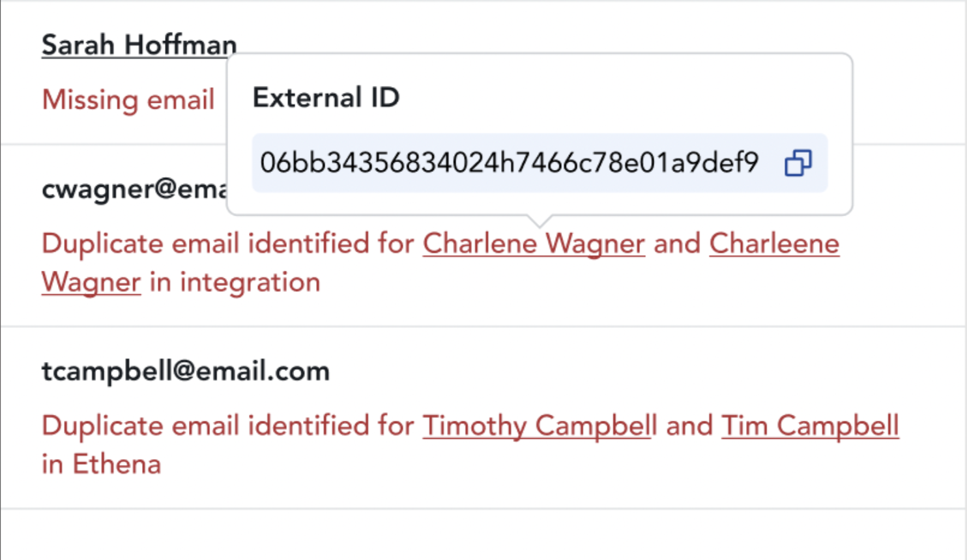The image size is (967, 560).
Task: Open Sarah Hoffman's profile link
Action: pos(139,45)
